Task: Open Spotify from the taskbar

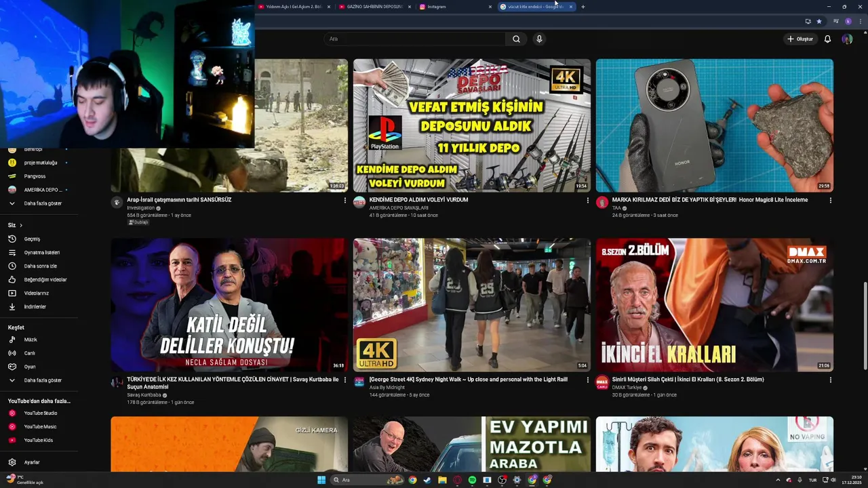Action: (472, 480)
